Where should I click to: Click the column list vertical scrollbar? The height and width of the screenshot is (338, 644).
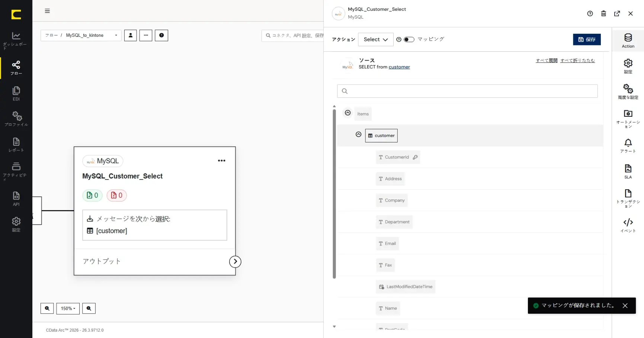tap(334, 193)
